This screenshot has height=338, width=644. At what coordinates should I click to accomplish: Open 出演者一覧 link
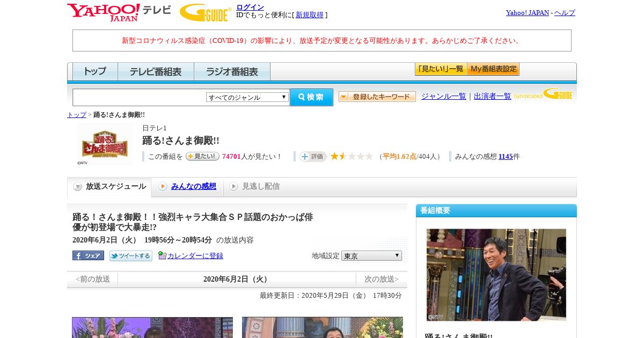493,97
